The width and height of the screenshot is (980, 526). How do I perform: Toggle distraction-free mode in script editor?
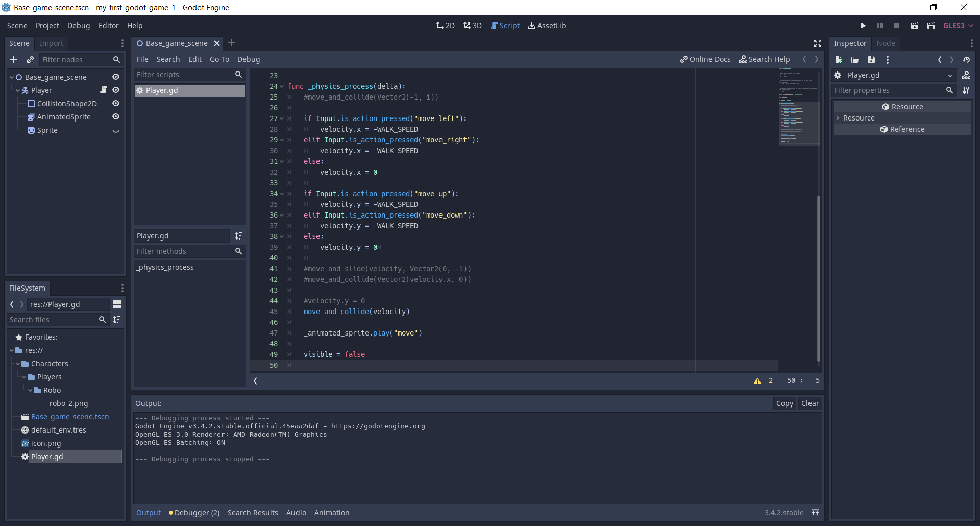[x=818, y=43]
